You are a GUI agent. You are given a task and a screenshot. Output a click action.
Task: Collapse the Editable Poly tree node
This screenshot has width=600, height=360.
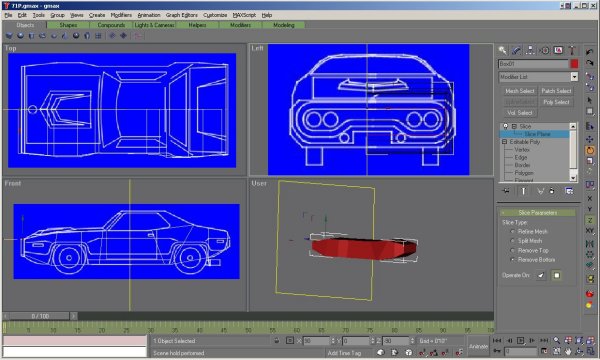(x=504, y=142)
